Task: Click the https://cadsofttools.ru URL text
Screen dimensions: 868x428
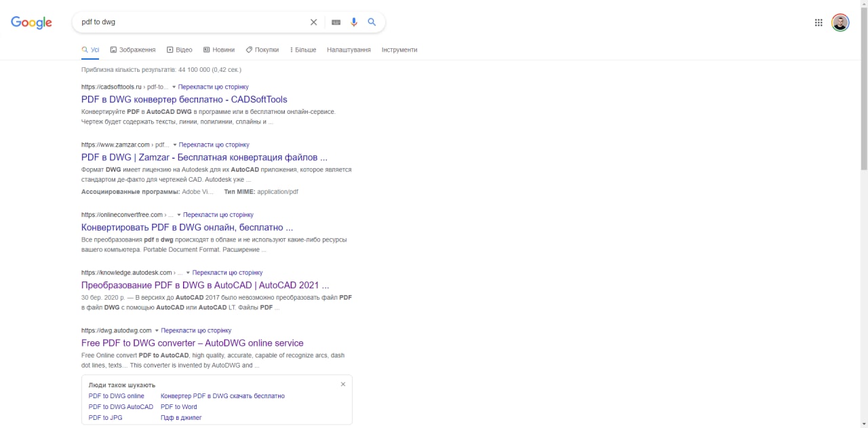Action: point(111,87)
